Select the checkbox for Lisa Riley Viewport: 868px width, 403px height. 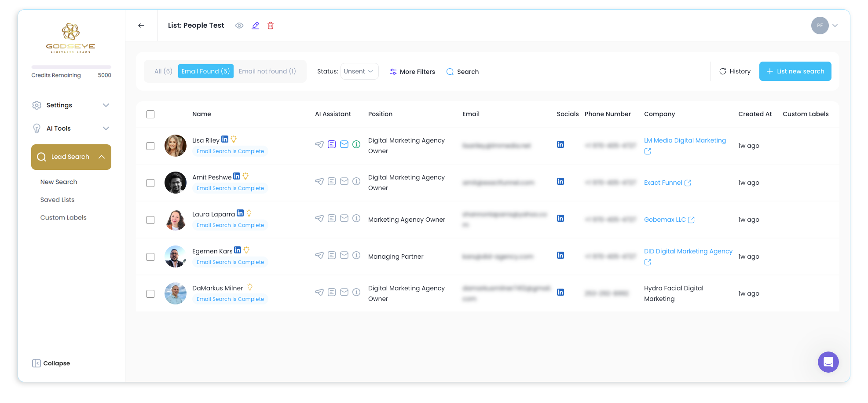pos(150,146)
